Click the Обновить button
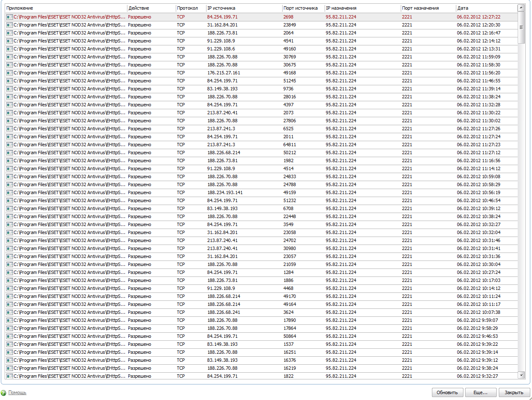This screenshot has height=400, width=532. coord(447,392)
